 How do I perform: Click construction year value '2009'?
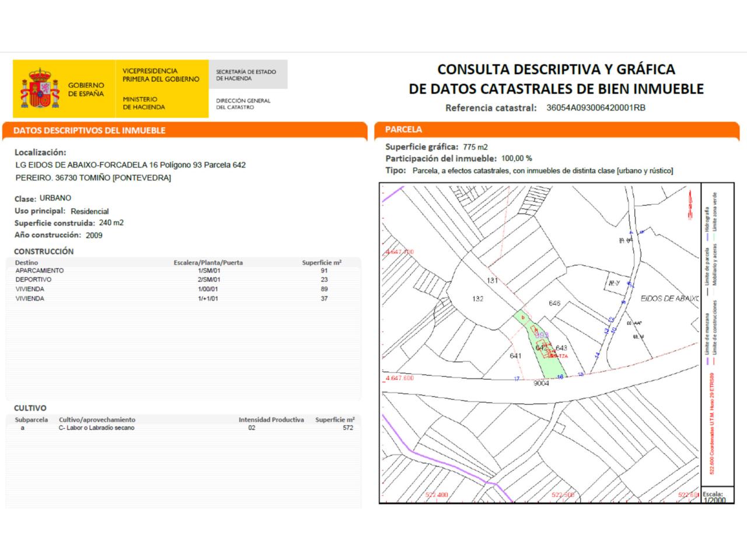click(x=94, y=236)
